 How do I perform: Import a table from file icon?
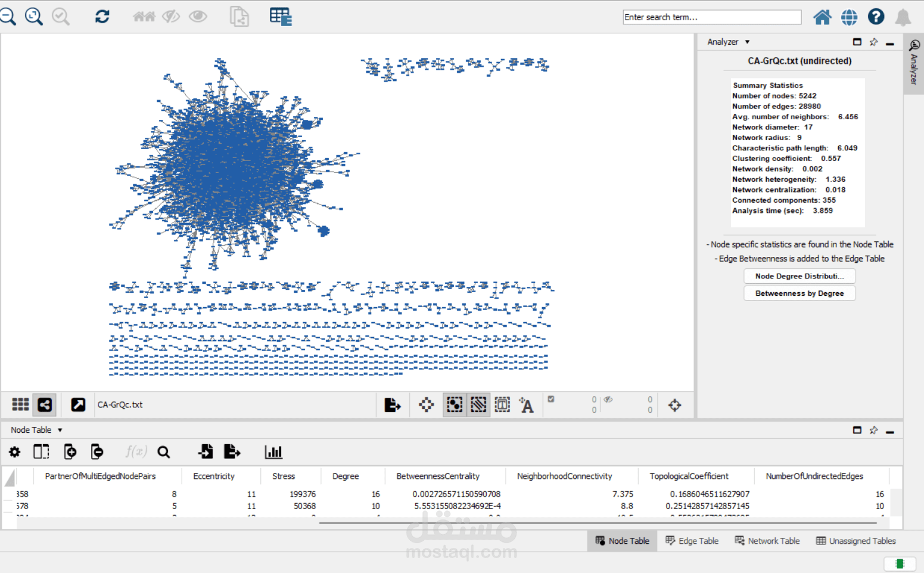click(206, 452)
